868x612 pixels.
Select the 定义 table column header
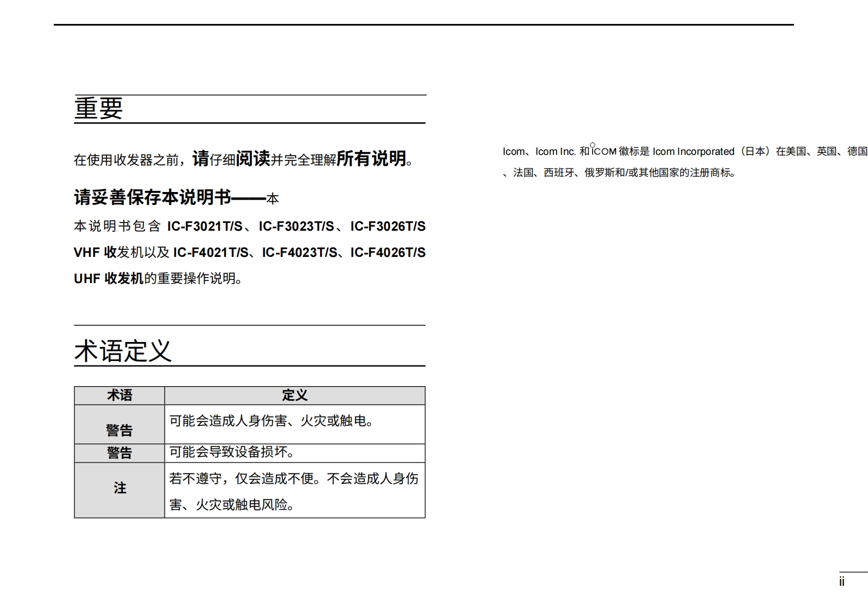[294, 395]
